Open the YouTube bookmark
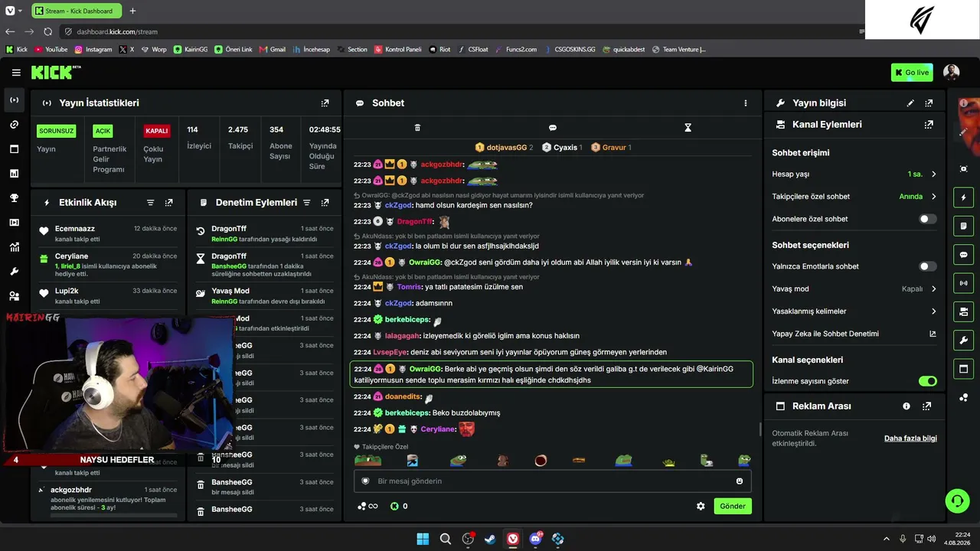Screen dimensions: 980x551 point(51,50)
